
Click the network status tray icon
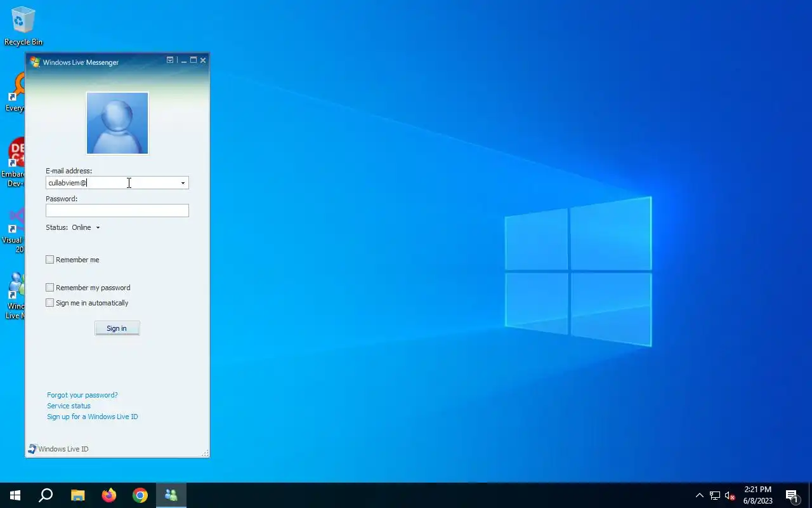pos(715,495)
